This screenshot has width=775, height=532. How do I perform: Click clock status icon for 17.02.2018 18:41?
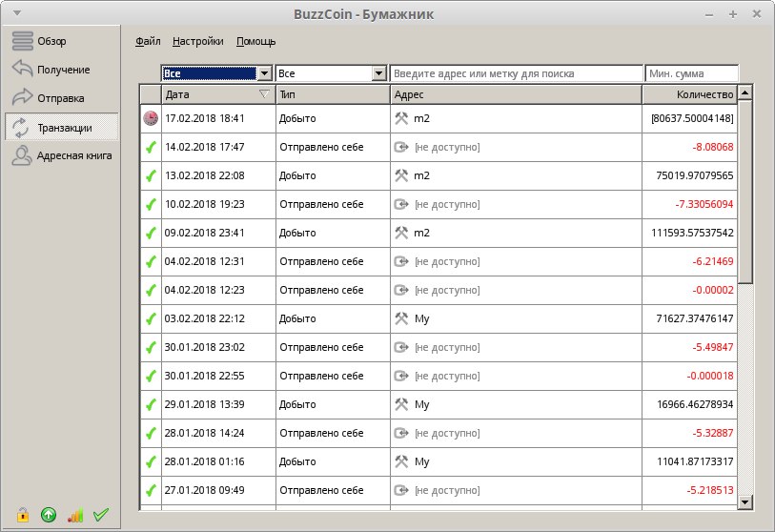(151, 118)
